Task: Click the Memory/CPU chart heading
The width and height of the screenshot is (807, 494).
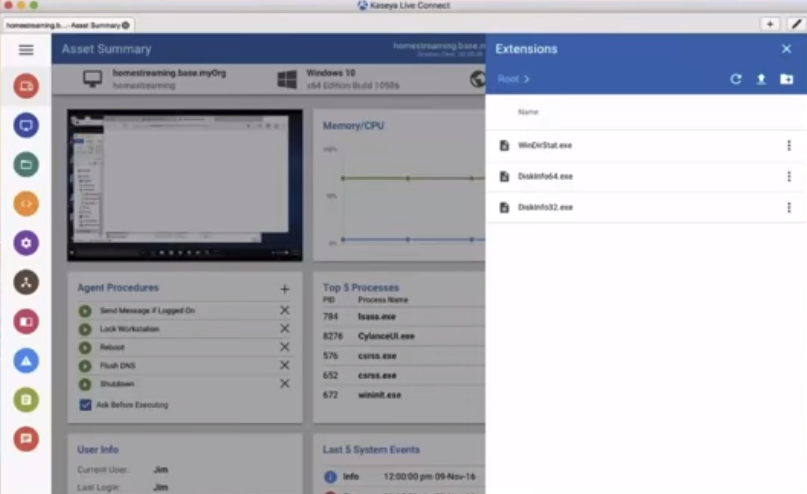Action: [353, 126]
